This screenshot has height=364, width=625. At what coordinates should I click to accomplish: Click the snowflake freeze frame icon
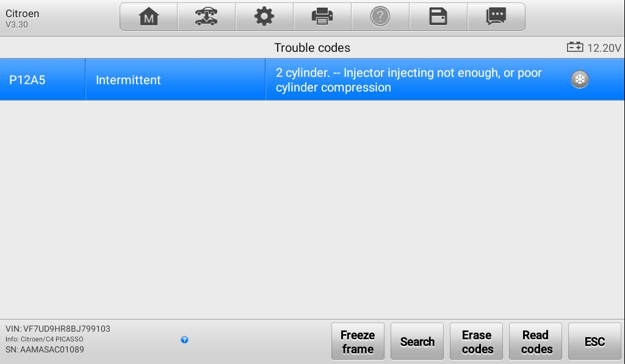click(580, 79)
